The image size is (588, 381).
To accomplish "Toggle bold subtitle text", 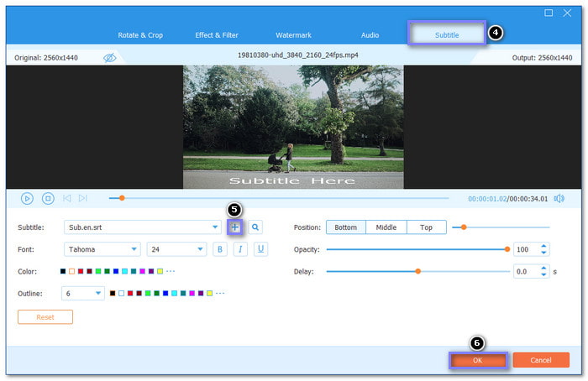I will pos(220,249).
